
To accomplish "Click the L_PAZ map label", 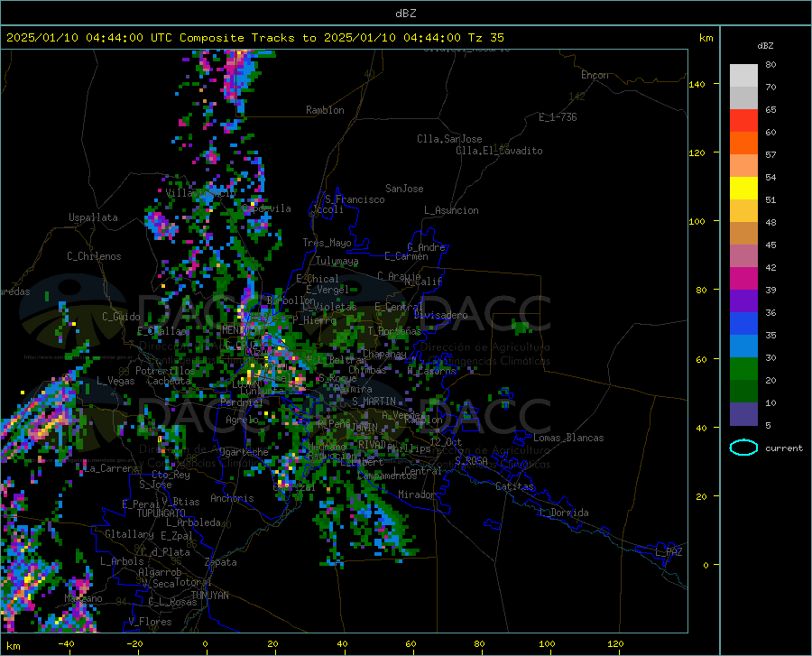I will click(669, 552).
